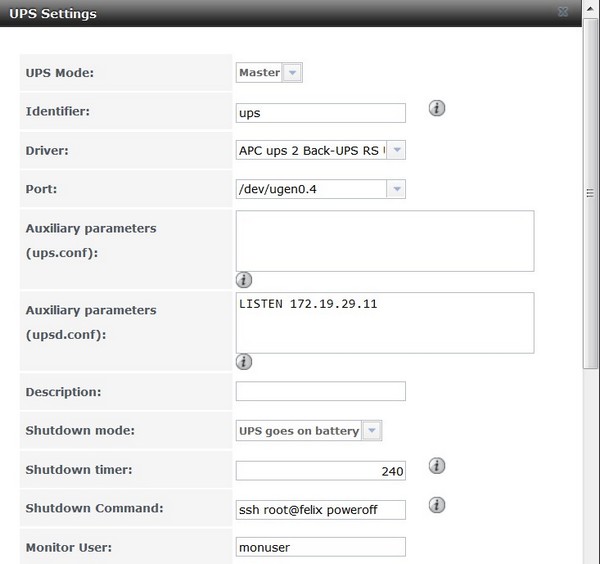Click the vertical scrollbar handle
Screen dimensions: 600x564
[589, 195]
